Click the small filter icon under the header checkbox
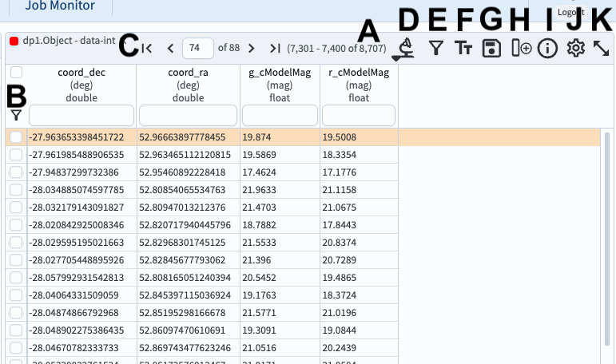 [x=16, y=116]
